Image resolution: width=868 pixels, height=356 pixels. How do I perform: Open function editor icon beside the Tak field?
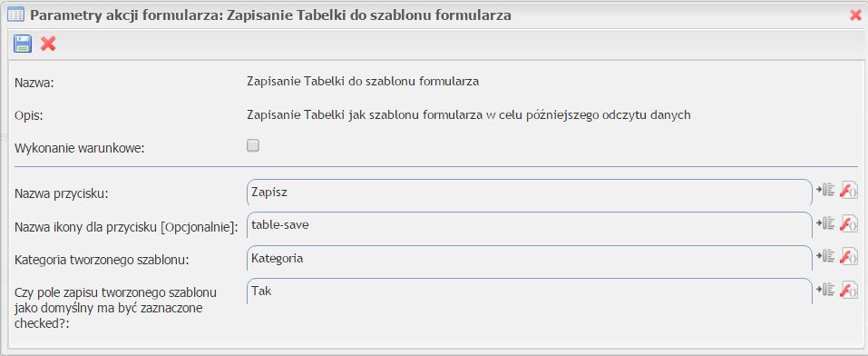(x=849, y=289)
